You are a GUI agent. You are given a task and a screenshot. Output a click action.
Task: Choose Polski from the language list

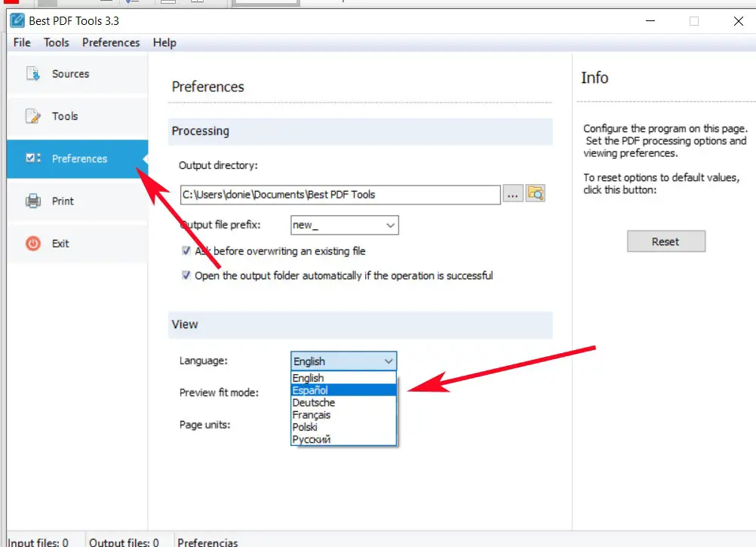coord(343,427)
